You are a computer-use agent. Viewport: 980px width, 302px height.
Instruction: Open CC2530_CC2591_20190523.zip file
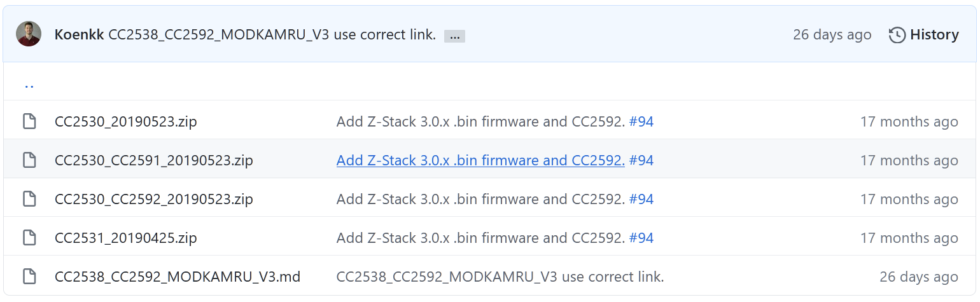click(x=154, y=160)
